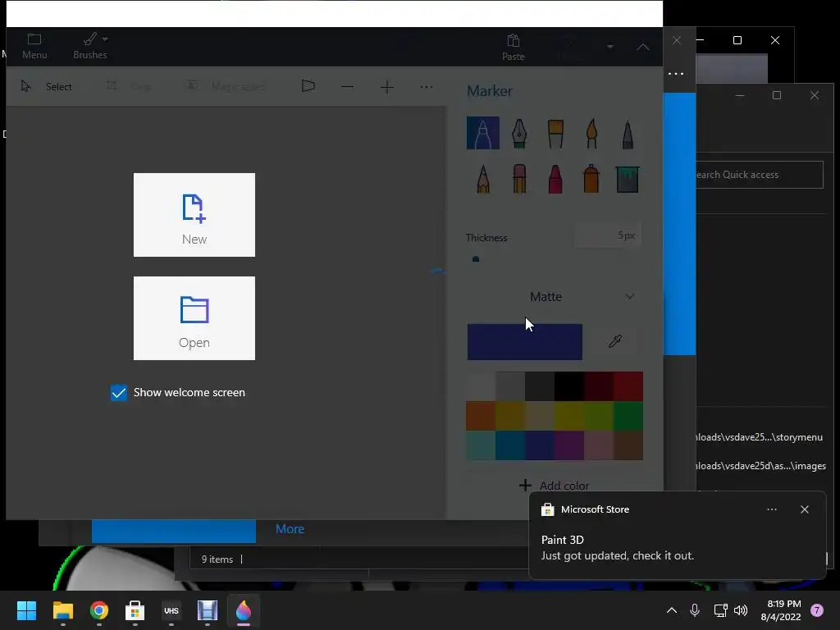Viewport: 840px width, 630px height.
Task: Select the Eraser tool
Action: (x=519, y=178)
